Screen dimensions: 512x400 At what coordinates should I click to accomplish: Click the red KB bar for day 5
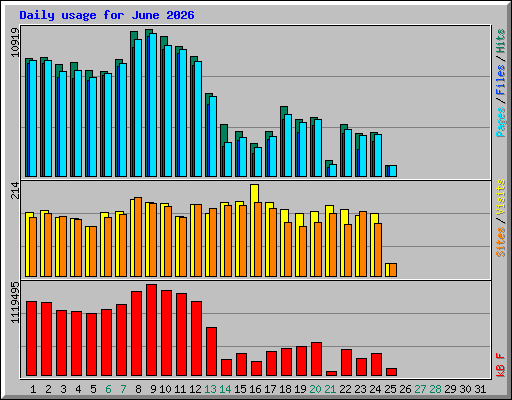click(91, 345)
